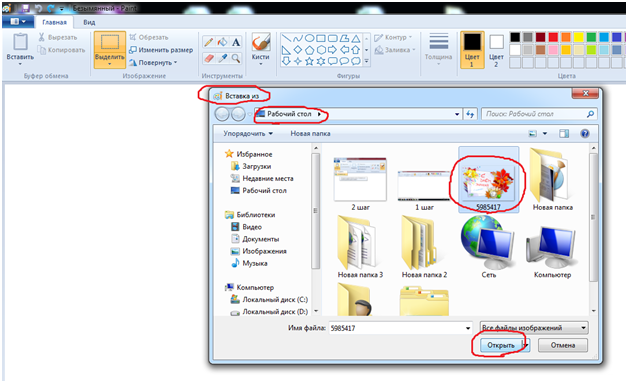Expand the file type filter Все файлы изображений
628x383 pixels.
(534, 328)
